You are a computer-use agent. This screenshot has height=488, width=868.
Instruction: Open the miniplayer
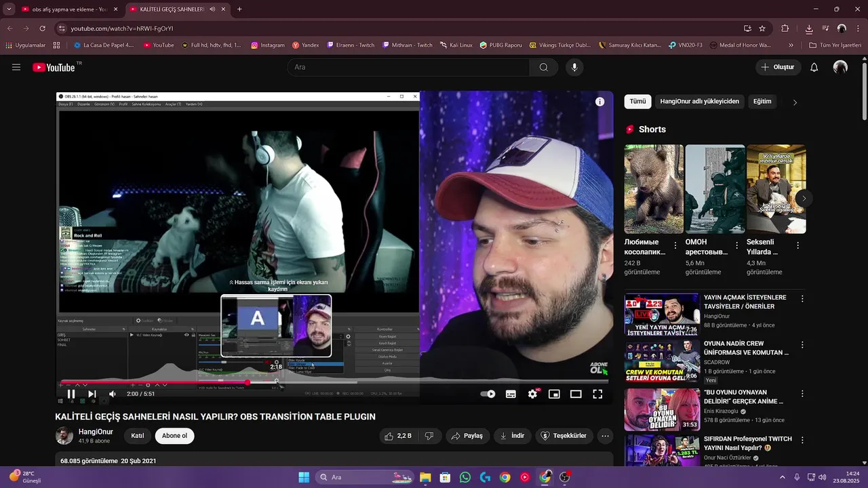tap(554, 394)
